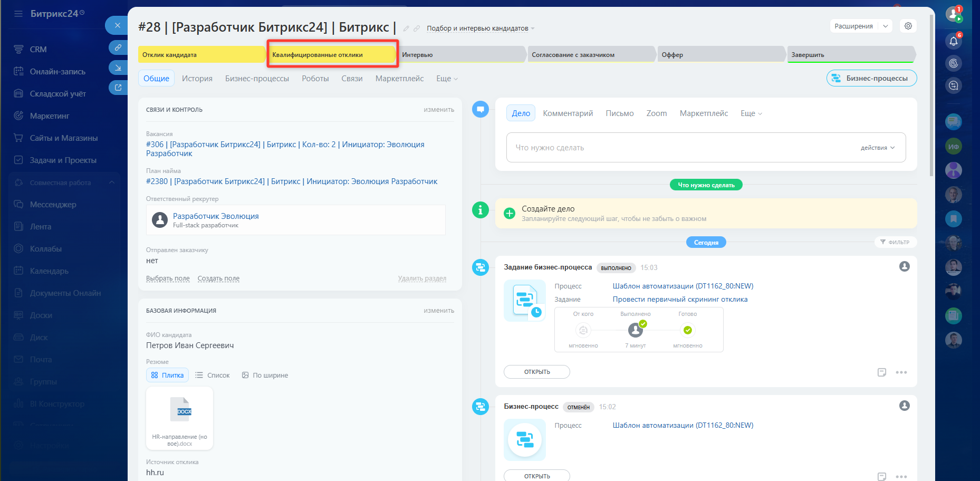This screenshot has height=481, width=980.
Task: Open Мессенджер in the left sidebar
Action: pos(53,204)
